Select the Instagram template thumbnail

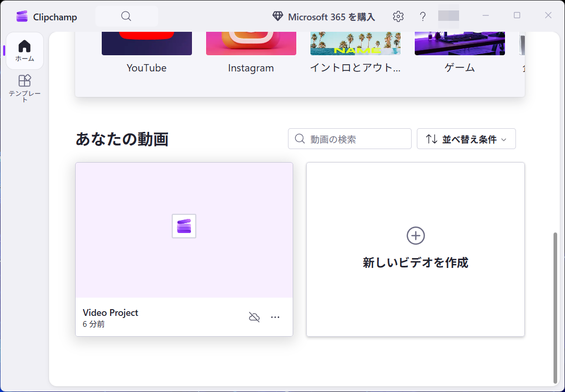tap(251, 43)
